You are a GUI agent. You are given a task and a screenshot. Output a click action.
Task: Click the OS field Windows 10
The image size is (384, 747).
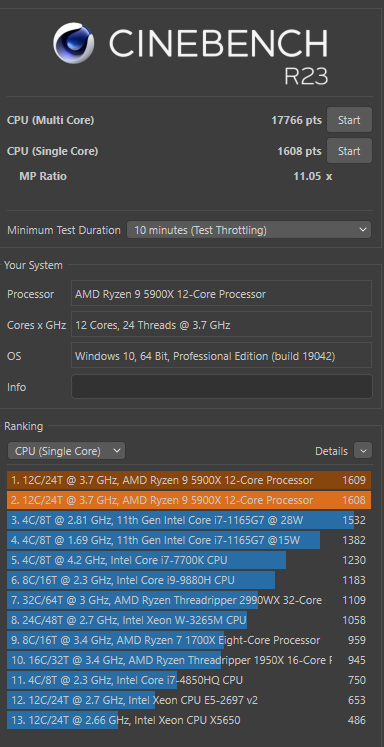tap(222, 355)
